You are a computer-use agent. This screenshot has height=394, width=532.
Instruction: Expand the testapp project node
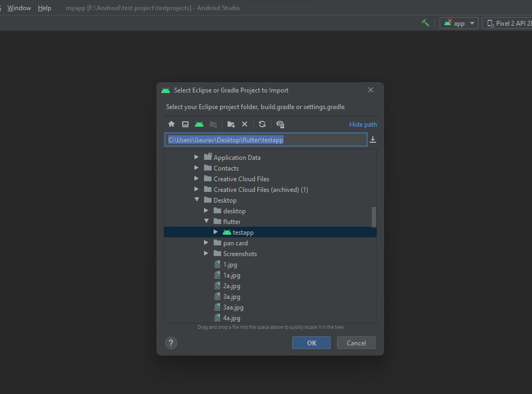(215, 232)
